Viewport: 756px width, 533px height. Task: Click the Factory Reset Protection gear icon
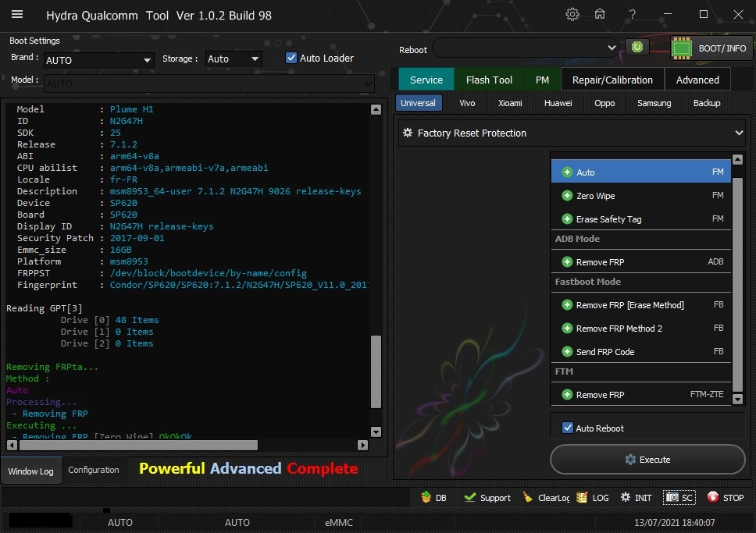pyautogui.click(x=408, y=133)
